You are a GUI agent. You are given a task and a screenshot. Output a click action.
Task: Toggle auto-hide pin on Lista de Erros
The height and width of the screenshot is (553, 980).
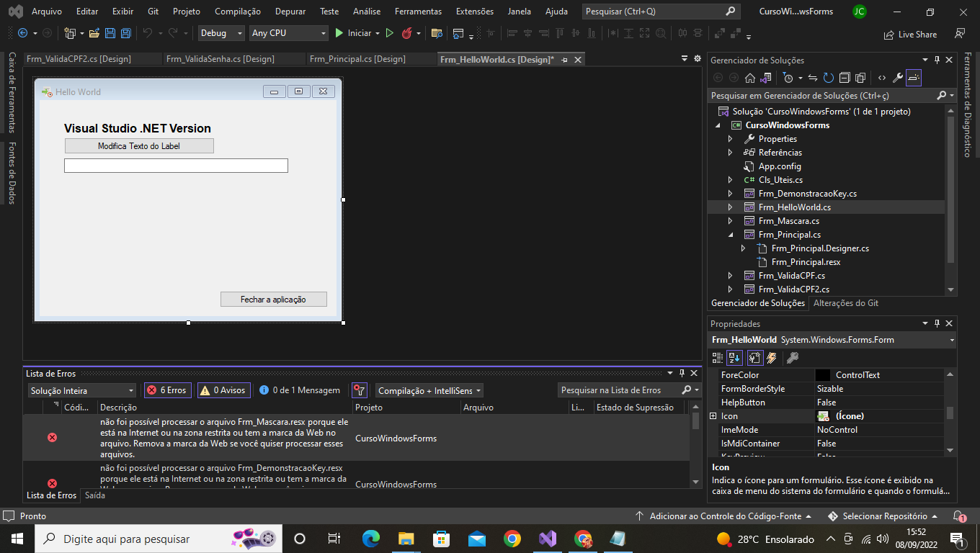682,373
